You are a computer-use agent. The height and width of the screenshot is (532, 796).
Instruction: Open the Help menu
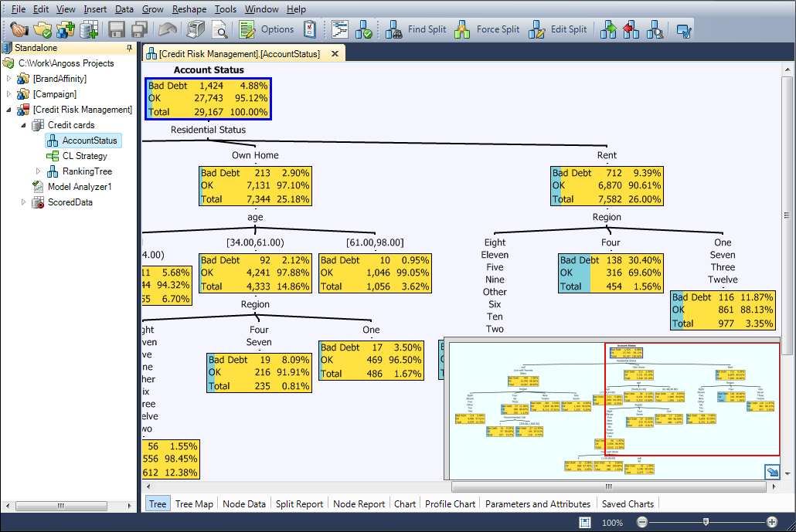(296, 9)
